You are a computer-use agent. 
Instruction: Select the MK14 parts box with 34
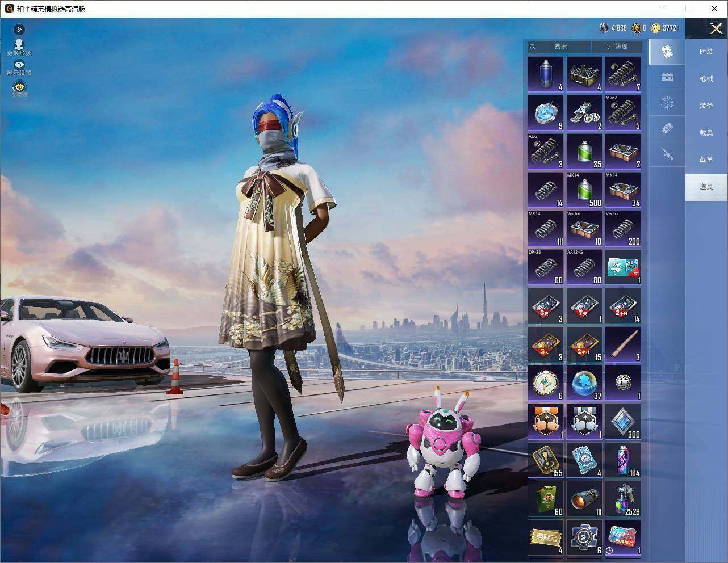(x=623, y=190)
